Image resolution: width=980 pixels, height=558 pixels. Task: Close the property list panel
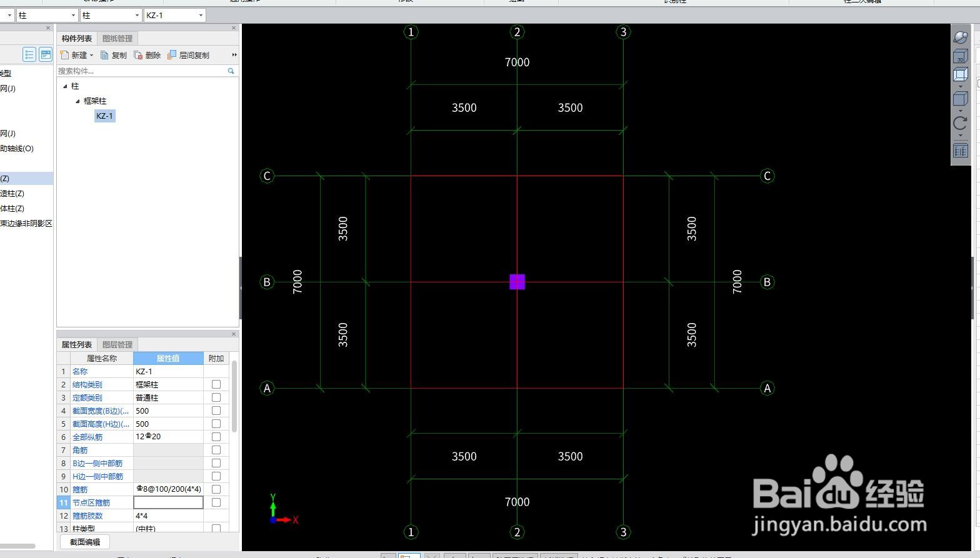click(x=234, y=334)
